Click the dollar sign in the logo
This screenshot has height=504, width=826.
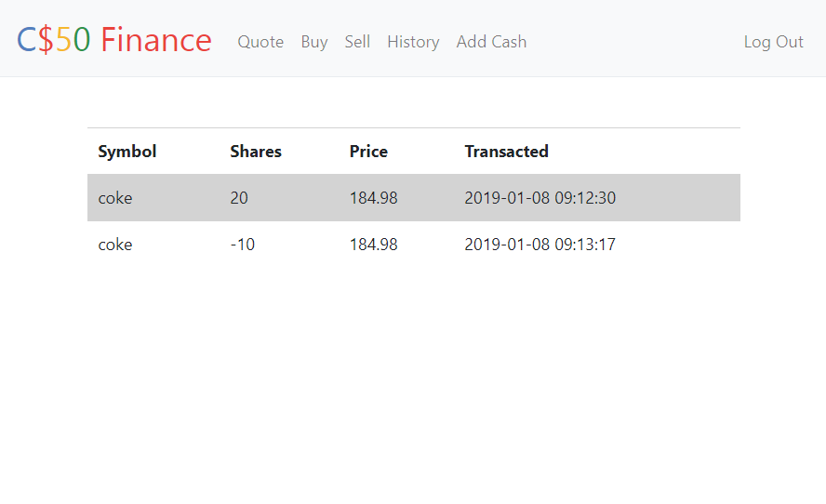[x=46, y=39]
